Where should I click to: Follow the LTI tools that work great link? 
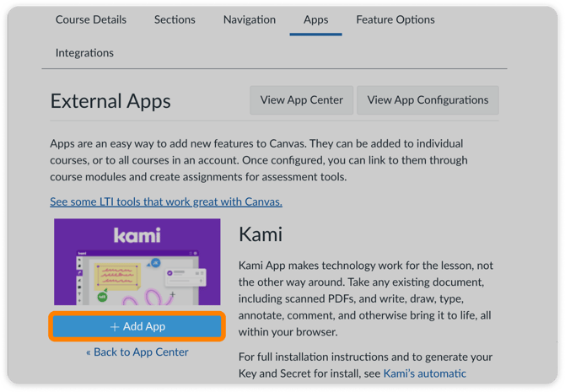(166, 201)
